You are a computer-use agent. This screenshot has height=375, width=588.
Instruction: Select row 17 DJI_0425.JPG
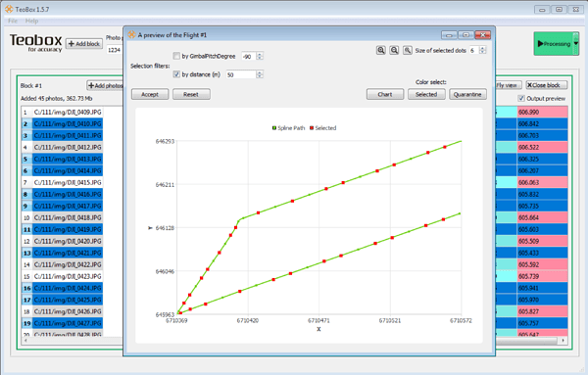tap(68, 300)
